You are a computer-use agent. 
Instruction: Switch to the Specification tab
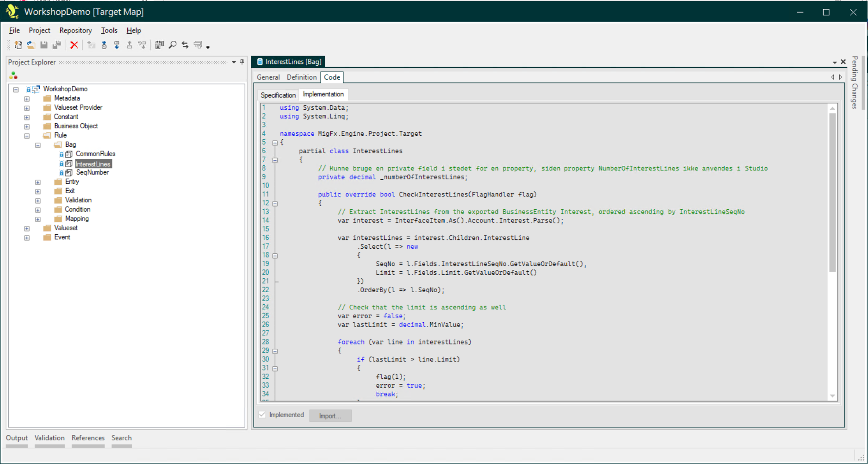point(278,94)
